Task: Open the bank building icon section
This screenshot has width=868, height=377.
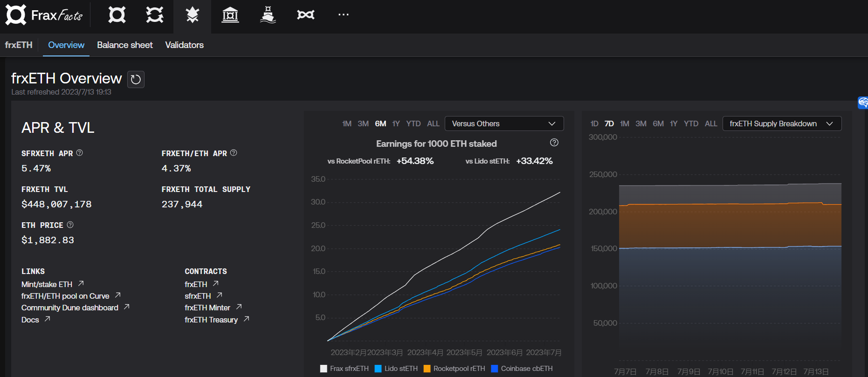Action: [230, 15]
